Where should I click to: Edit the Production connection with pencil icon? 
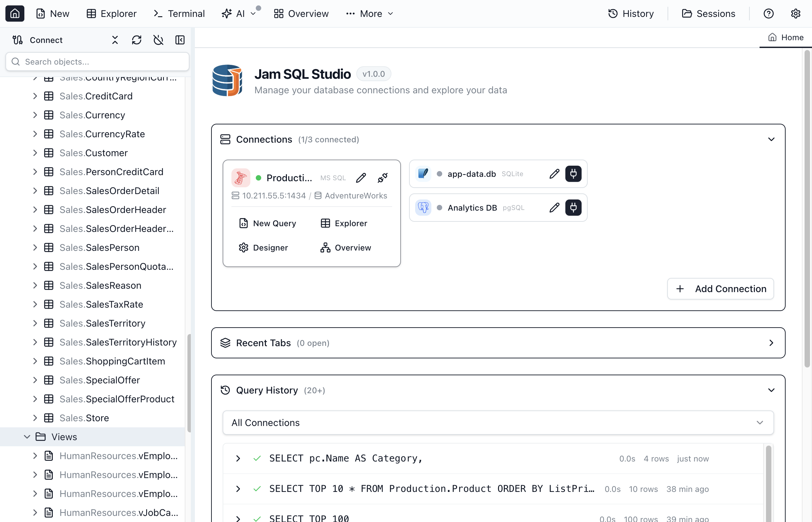pyautogui.click(x=361, y=177)
